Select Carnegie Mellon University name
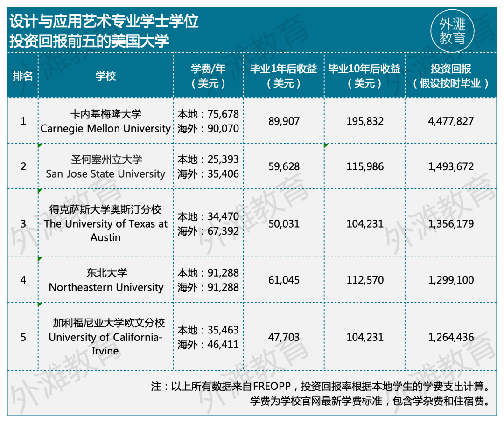The image size is (504, 423). (105, 128)
